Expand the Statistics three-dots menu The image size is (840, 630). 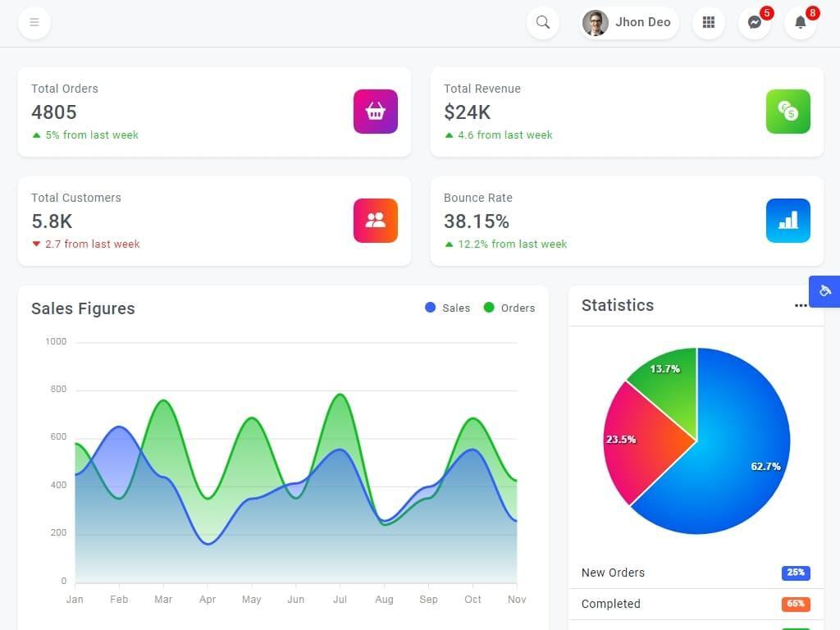pyautogui.click(x=801, y=305)
